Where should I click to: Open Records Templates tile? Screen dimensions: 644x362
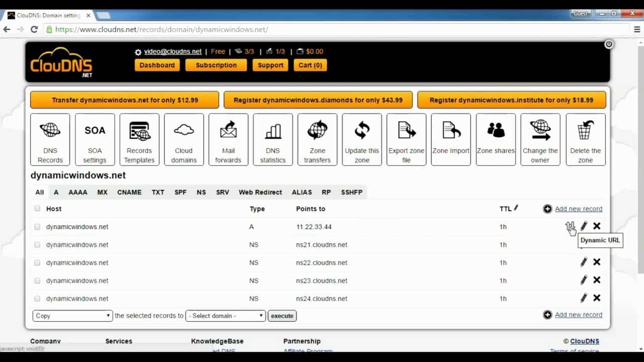(139, 139)
